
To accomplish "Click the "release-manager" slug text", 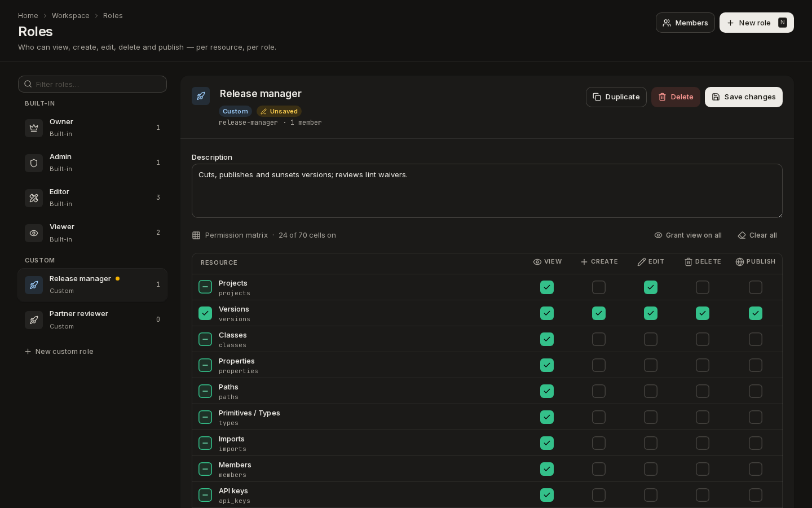I will (x=248, y=122).
